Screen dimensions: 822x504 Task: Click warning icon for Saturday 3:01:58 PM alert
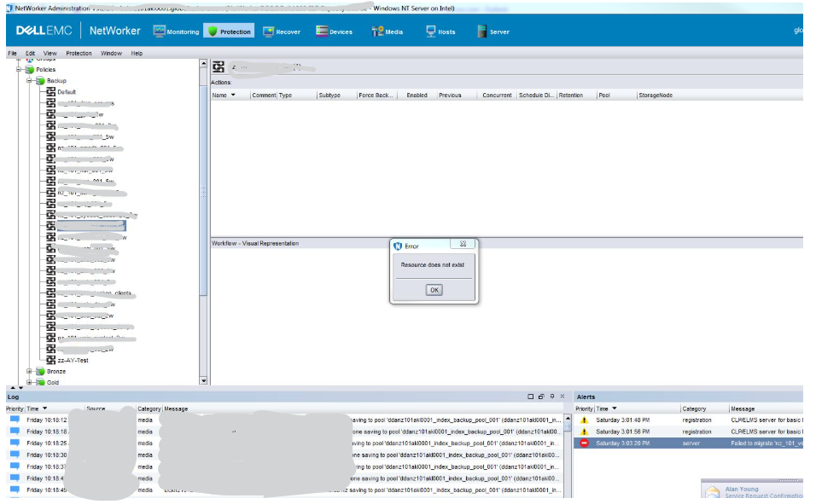[584, 432]
